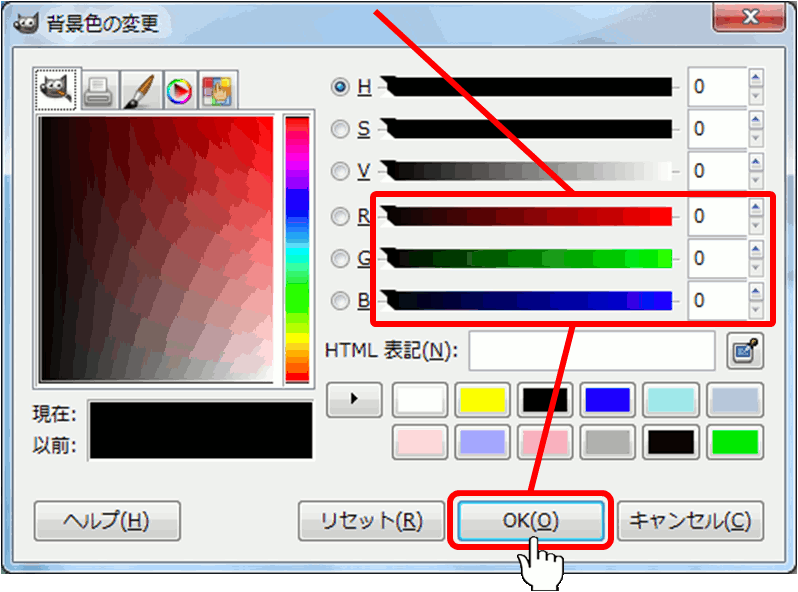This screenshot has width=798, height=592.
Task: Click the eyedropper color picker icon
Action: click(x=745, y=350)
